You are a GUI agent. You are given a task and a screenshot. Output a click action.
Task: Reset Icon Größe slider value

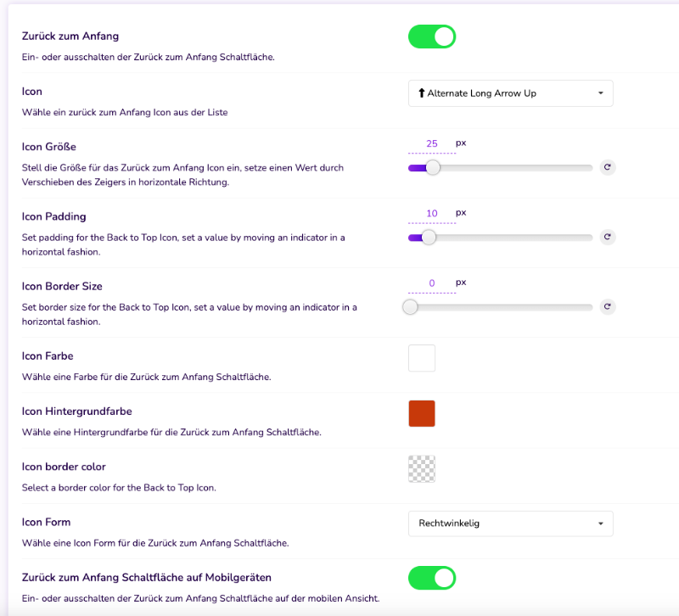(x=608, y=167)
